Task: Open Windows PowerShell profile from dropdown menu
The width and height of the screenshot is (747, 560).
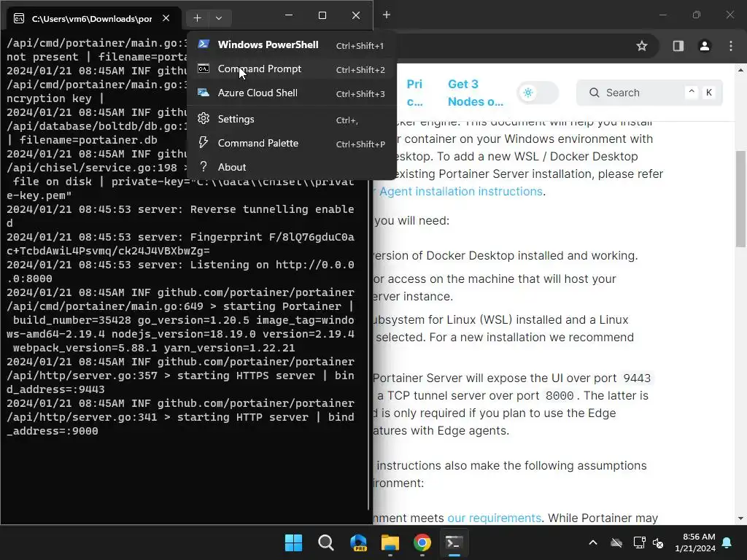Action: 292,44
